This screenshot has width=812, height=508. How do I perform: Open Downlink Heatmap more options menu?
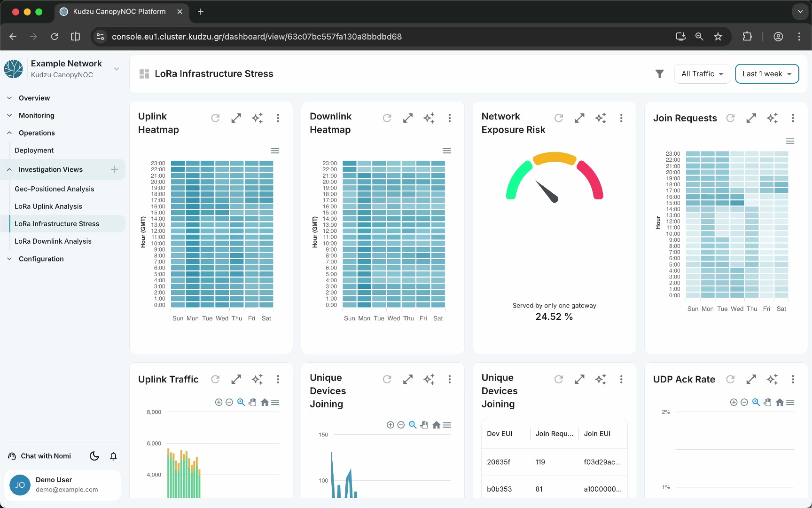click(450, 118)
